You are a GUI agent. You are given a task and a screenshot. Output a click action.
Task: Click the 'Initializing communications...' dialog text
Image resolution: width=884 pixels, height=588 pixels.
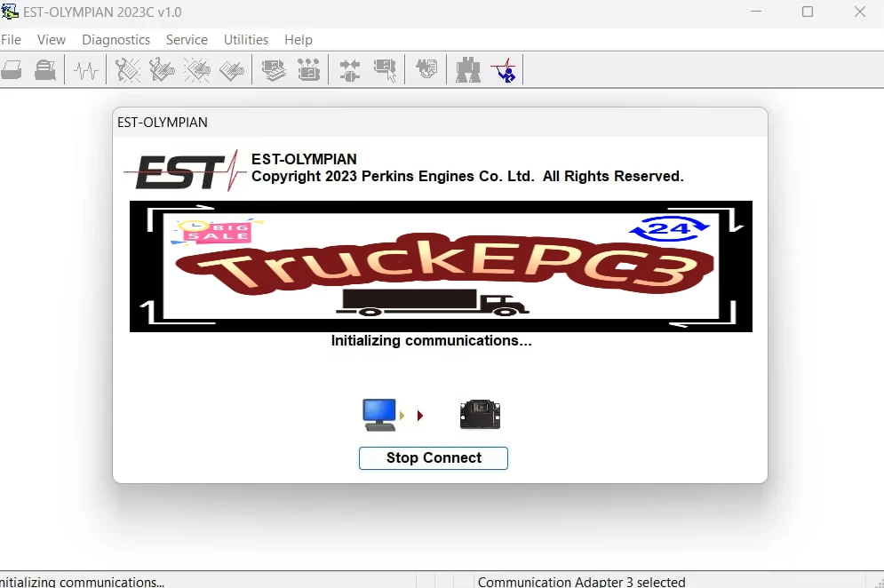pos(431,340)
